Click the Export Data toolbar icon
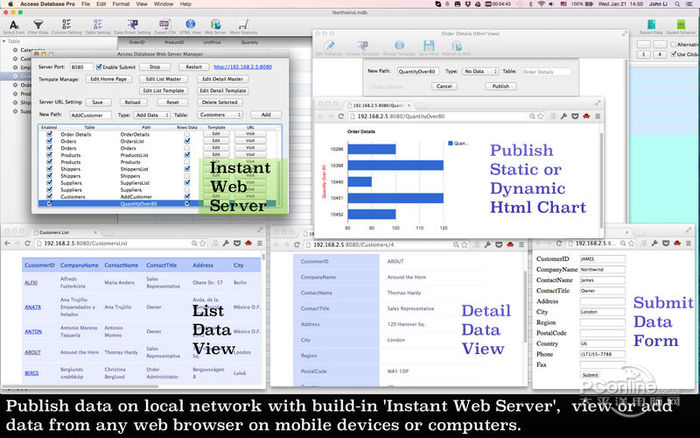700x438 pixels. 651,26
